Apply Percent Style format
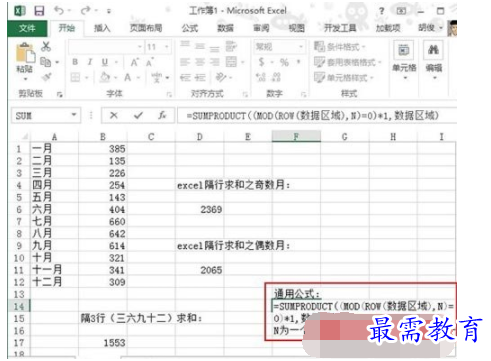The height and width of the screenshot is (361, 491). (284, 62)
